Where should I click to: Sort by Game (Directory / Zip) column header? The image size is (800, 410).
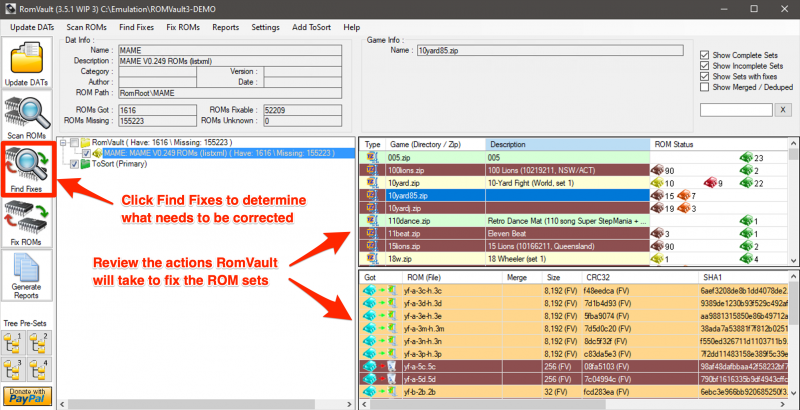pyautogui.click(x=435, y=144)
